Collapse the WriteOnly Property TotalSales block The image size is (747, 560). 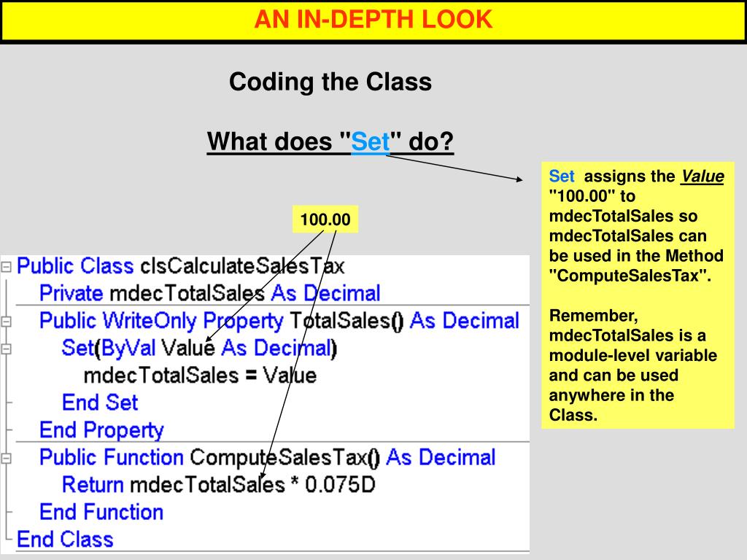pyautogui.click(x=6, y=322)
